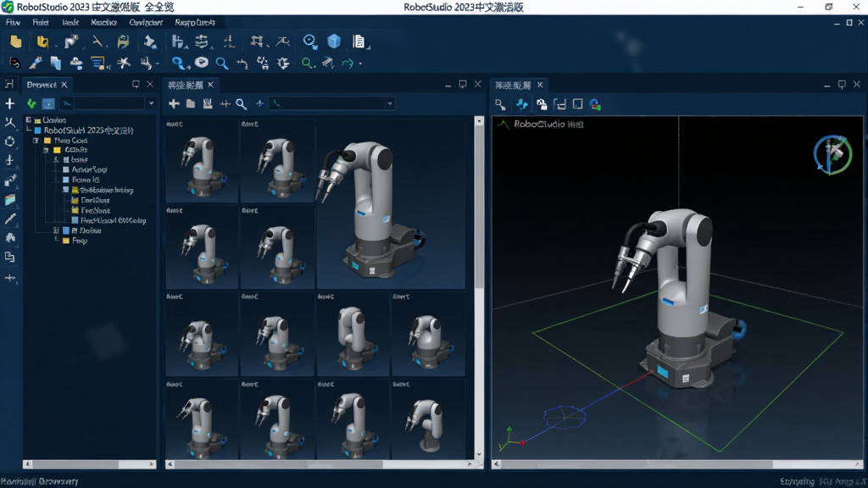Click the green curved arrow toolbar icon
This screenshot has height=488, width=868.
coord(347,64)
